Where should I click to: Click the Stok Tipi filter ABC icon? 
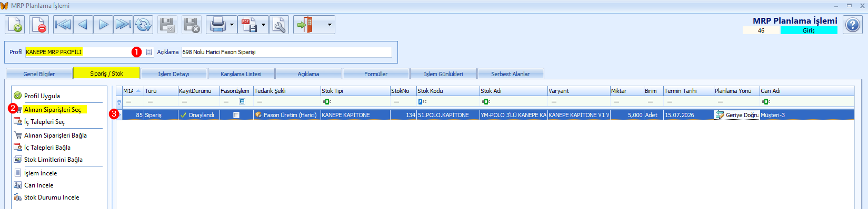click(327, 102)
